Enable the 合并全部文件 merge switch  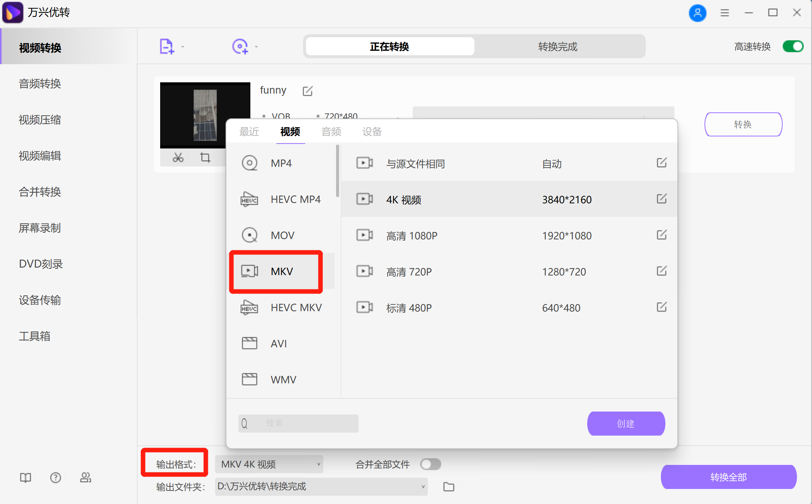coord(431,464)
